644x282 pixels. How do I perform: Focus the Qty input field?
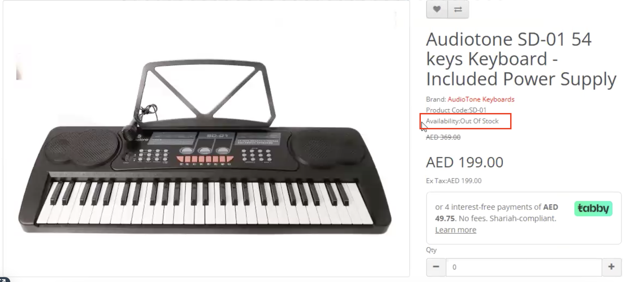pyautogui.click(x=524, y=267)
